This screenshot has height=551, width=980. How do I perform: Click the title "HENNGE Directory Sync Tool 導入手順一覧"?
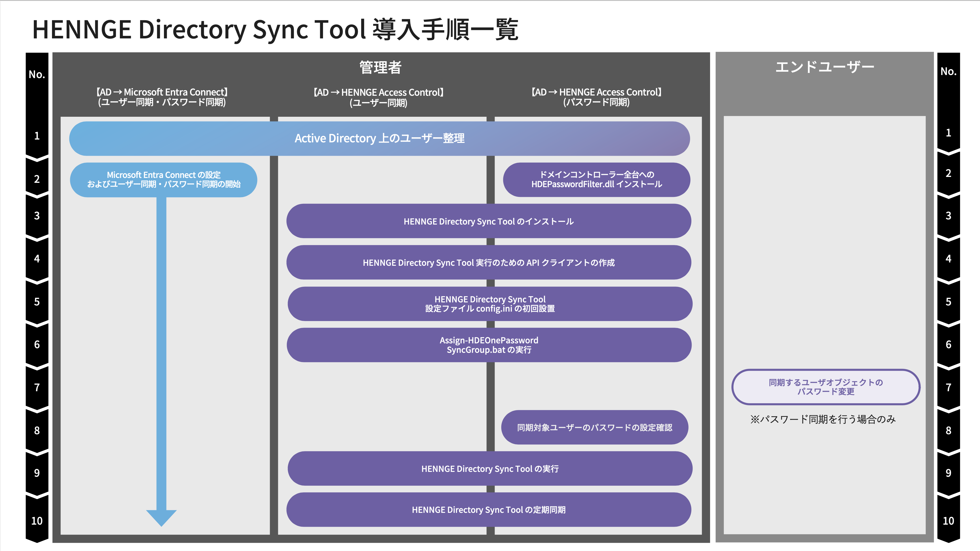[x=275, y=29]
